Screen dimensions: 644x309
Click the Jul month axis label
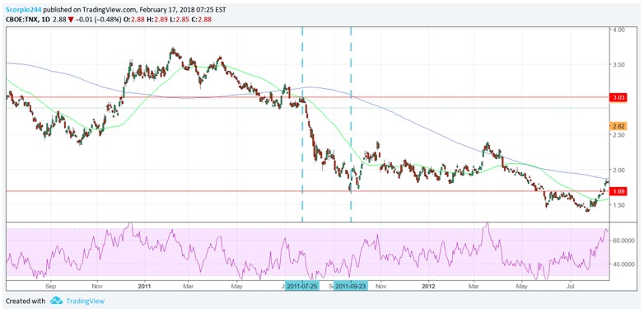[x=570, y=285]
